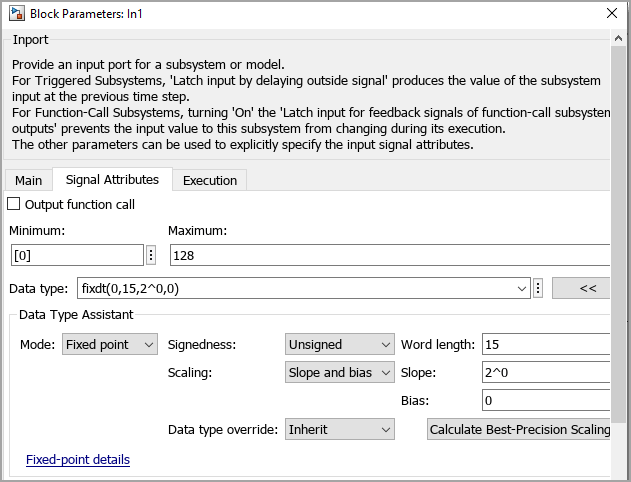Collapse the Data Type Assistant with << button
631x482 pixels.
point(581,288)
